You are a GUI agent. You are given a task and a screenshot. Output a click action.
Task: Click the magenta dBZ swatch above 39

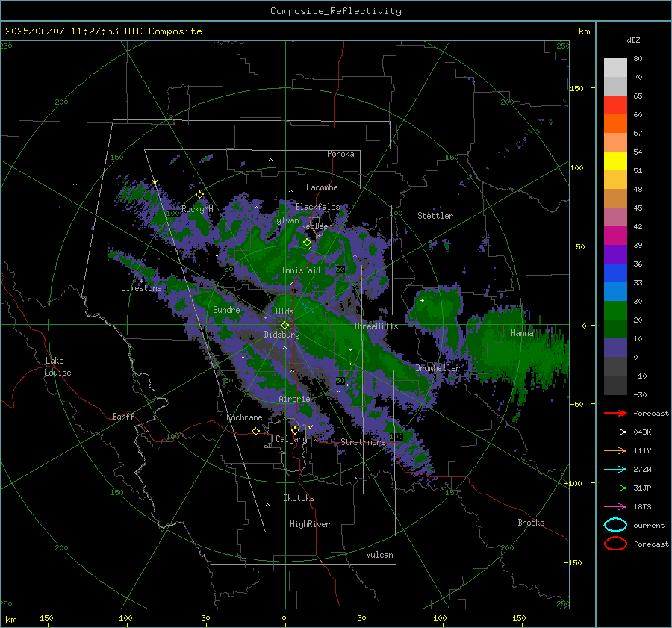[615, 236]
